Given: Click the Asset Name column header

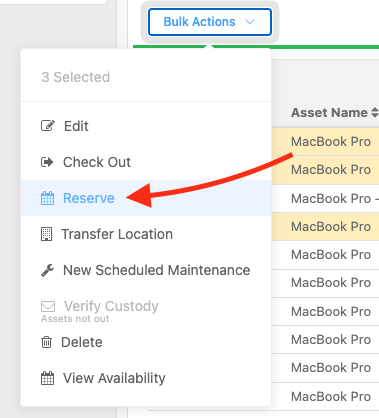Looking at the screenshot, I should pos(329,113).
